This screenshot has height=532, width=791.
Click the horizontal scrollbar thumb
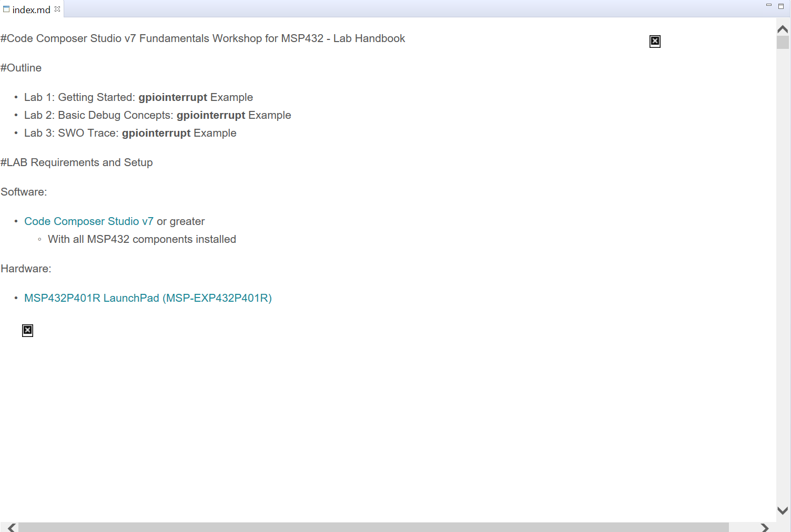tap(373, 527)
